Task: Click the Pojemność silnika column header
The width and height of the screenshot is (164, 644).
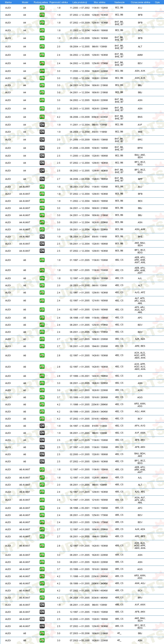Action: pos(59,2)
